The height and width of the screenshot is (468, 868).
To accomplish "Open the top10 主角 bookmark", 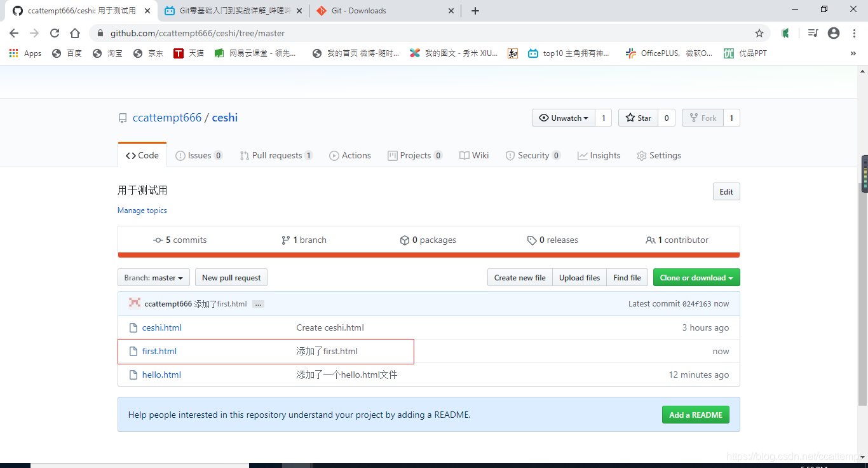I will pyautogui.click(x=568, y=53).
